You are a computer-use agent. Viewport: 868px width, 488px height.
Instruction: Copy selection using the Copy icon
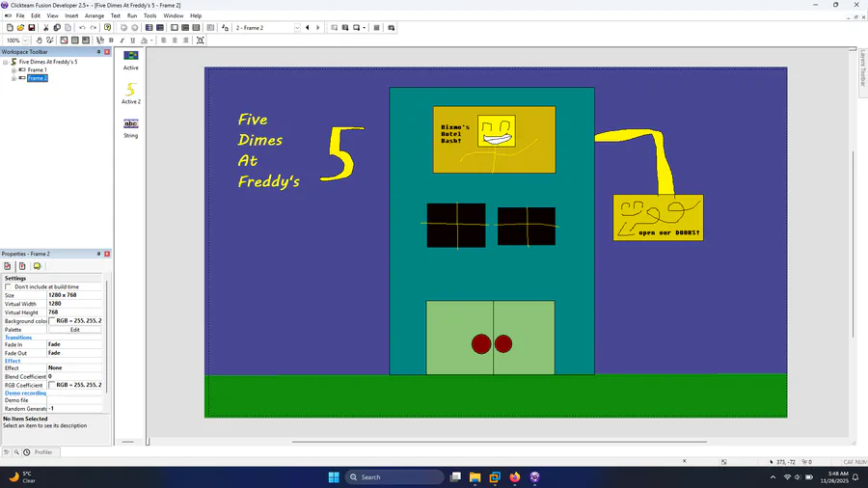pyautogui.click(x=57, y=28)
